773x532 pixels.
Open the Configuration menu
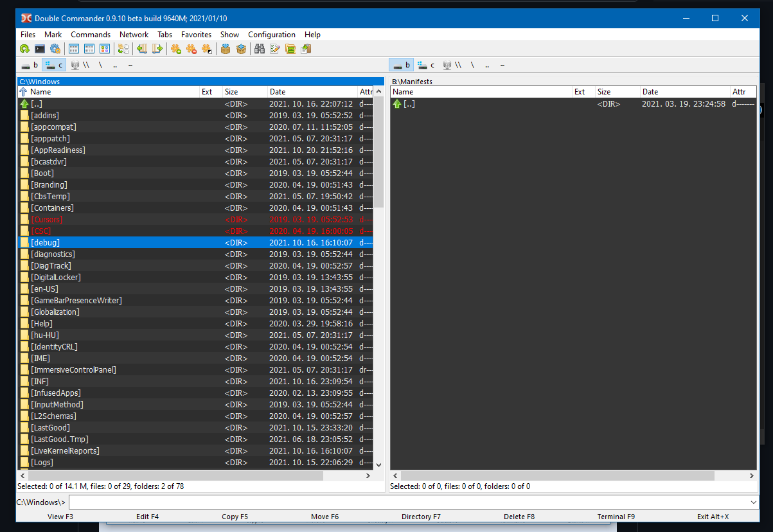click(x=272, y=35)
